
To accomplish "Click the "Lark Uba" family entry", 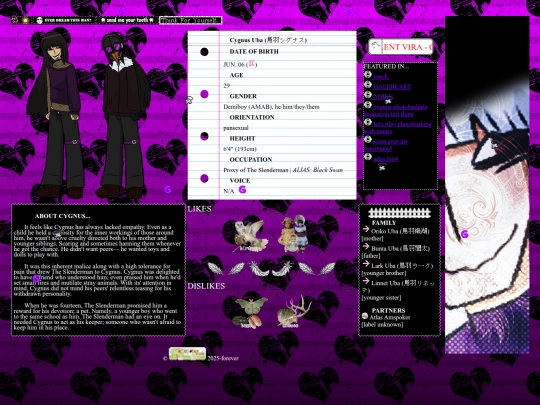I will coord(402,266).
